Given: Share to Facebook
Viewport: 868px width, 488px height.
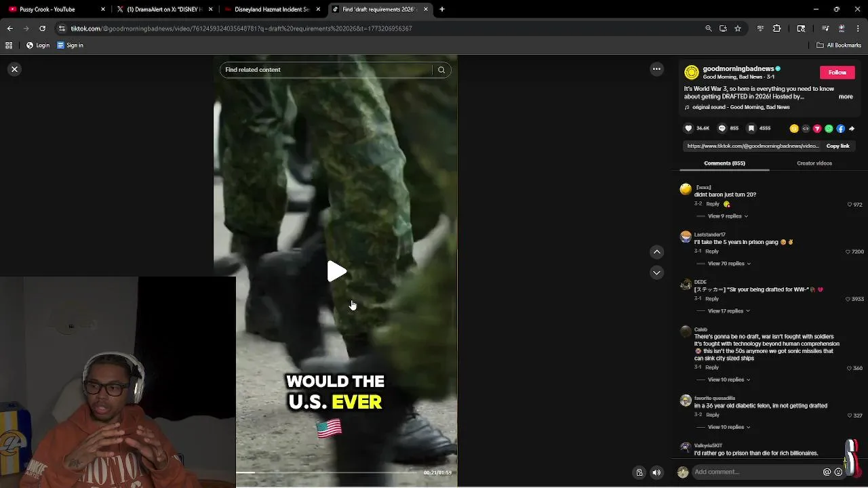Looking at the screenshot, I should coord(840,129).
